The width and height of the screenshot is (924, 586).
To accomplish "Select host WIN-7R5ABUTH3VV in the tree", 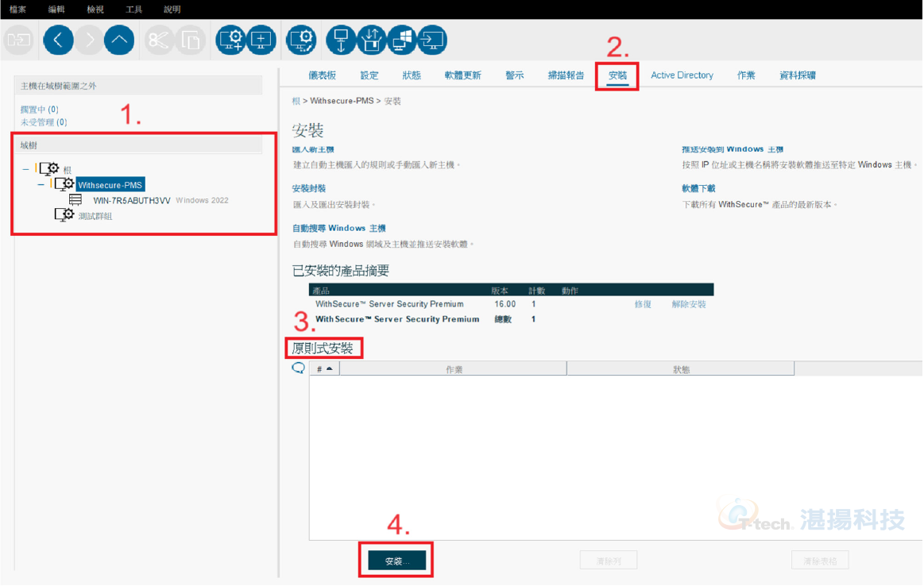I will point(131,200).
